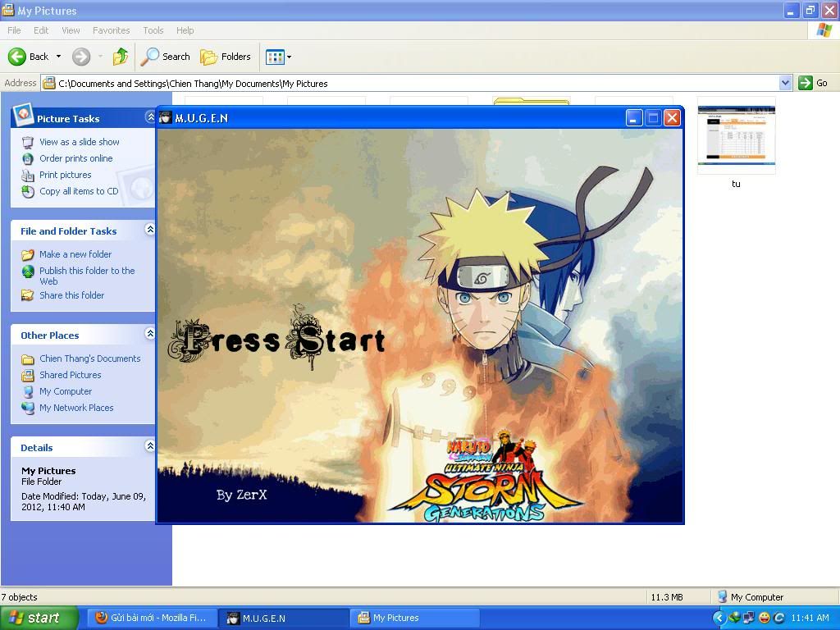Expand hidden system tray icons arrow
This screenshot has height=630, width=840.
[x=719, y=619]
